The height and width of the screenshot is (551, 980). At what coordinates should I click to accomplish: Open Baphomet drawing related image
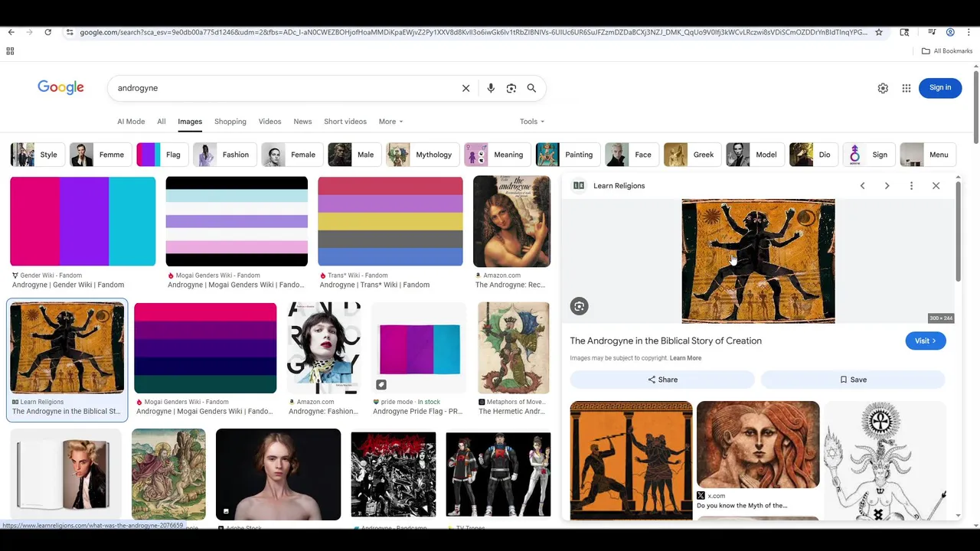tap(885, 461)
